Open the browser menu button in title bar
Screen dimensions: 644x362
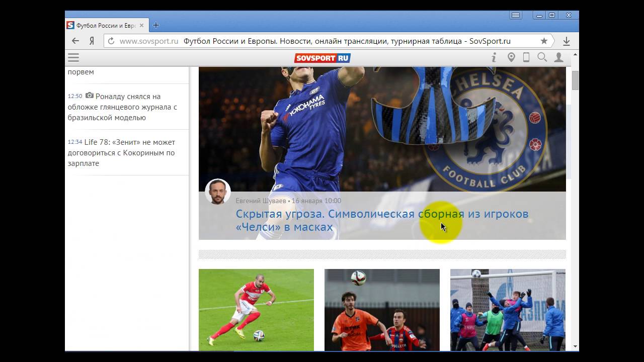(516, 16)
